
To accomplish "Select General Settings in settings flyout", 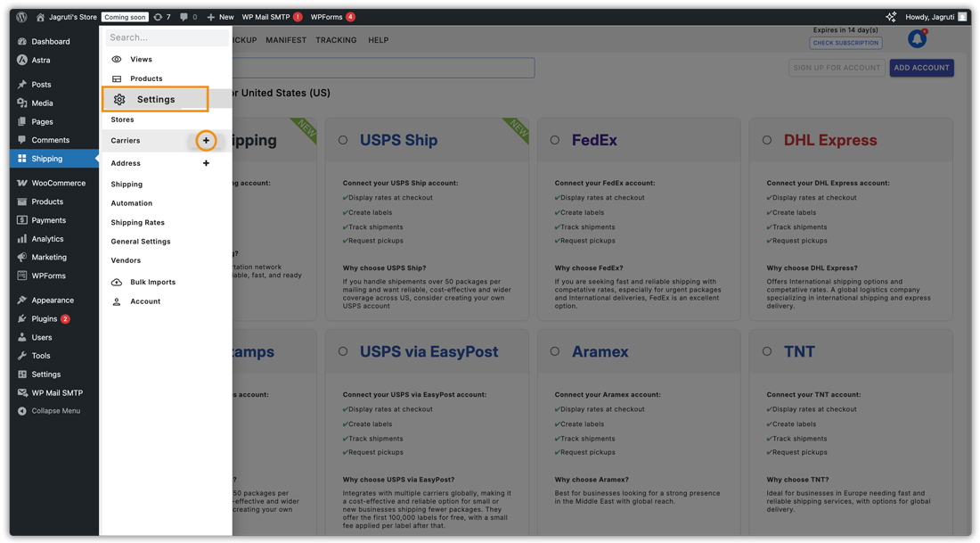I will 141,242.
